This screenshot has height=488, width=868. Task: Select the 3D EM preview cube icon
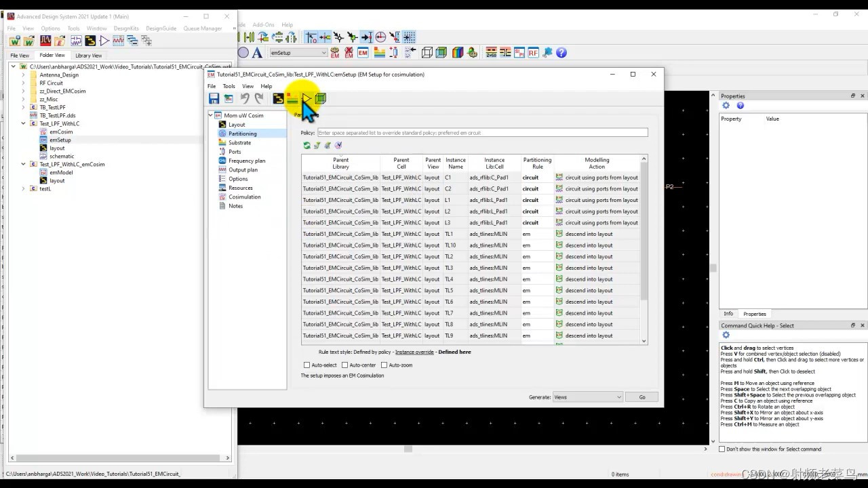coord(320,98)
